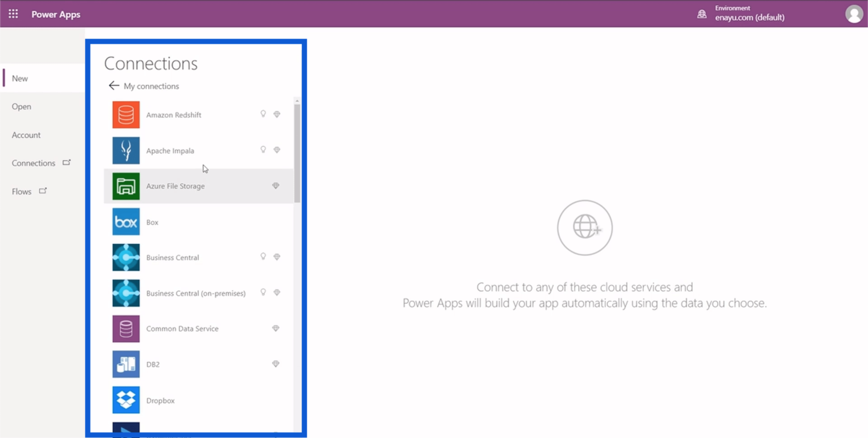Open Connections in sidebar

click(x=34, y=163)
